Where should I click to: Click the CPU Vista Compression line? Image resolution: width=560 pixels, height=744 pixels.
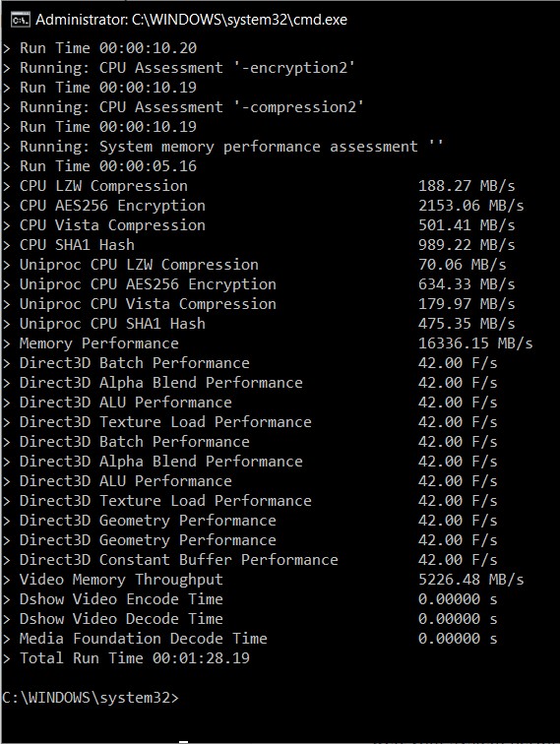tap(259, 225)
